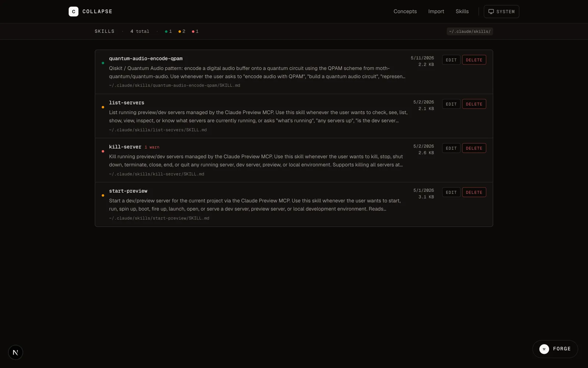Click kill-server SKILL.md file path
588x368 pixels.
click(x=157, y=174)
